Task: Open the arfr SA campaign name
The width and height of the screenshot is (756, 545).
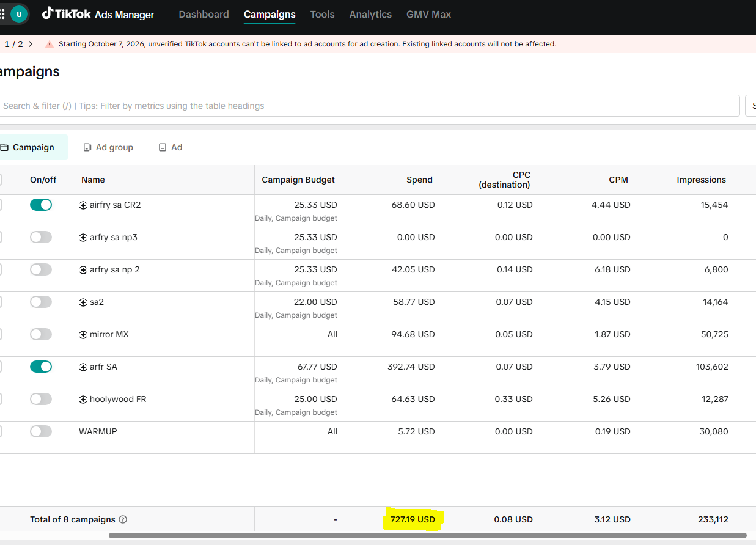Action: pyautogui.click(x=103, y=367)
